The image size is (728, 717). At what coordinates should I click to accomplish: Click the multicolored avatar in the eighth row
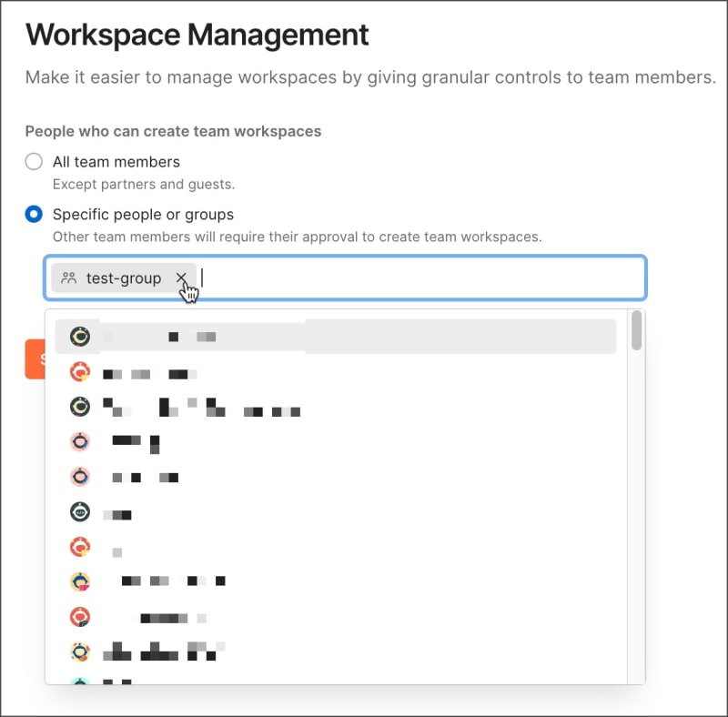(81, 581)
